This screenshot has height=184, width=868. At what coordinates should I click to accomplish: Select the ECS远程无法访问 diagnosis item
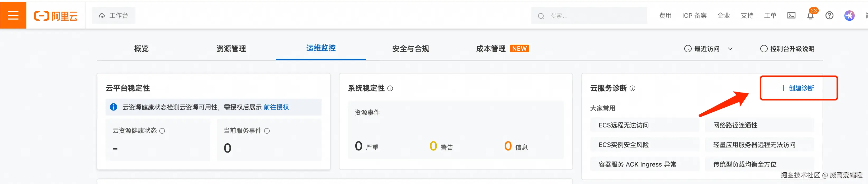[623, 125]
